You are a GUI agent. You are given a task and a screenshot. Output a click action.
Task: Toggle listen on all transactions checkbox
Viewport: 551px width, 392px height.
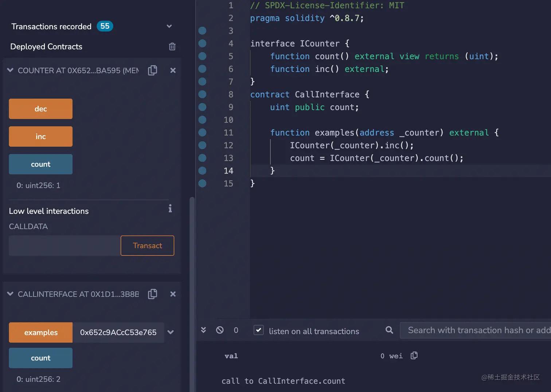point(258,330)
